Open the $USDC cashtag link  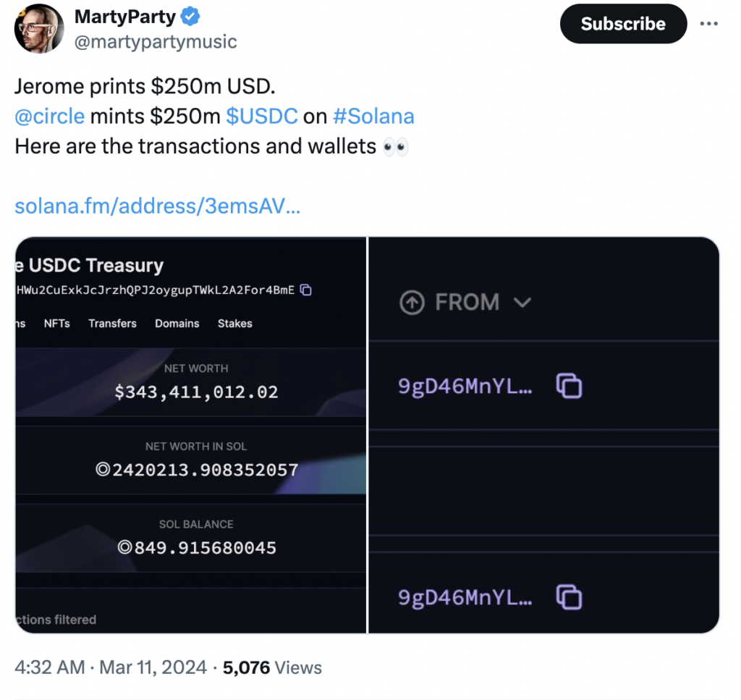click(x=261, y=117)
